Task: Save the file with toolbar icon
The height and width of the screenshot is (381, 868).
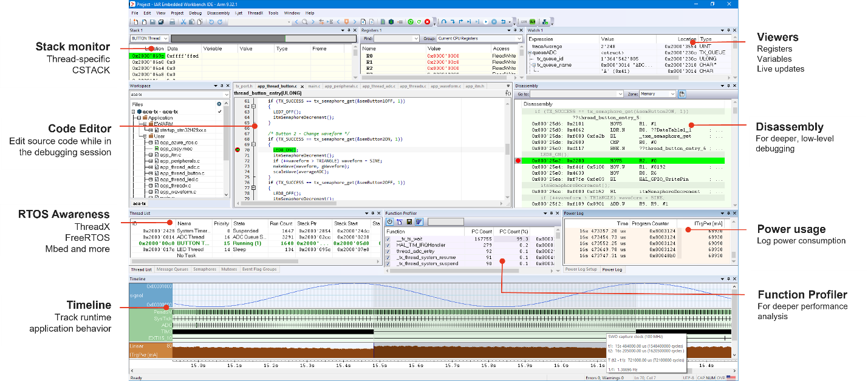Action: (x=152, y=21)
